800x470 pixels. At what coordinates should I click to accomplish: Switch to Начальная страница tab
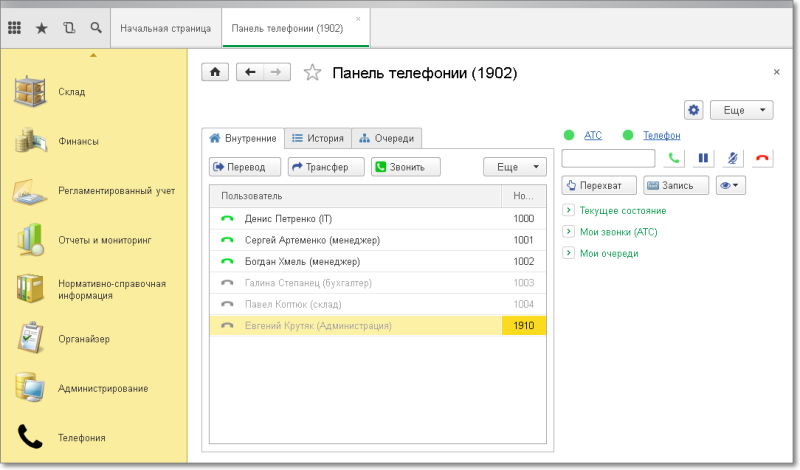coord(165,28)
